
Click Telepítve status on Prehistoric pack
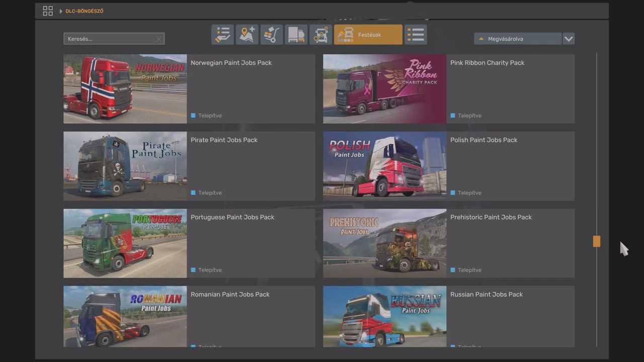coord(466,270)
